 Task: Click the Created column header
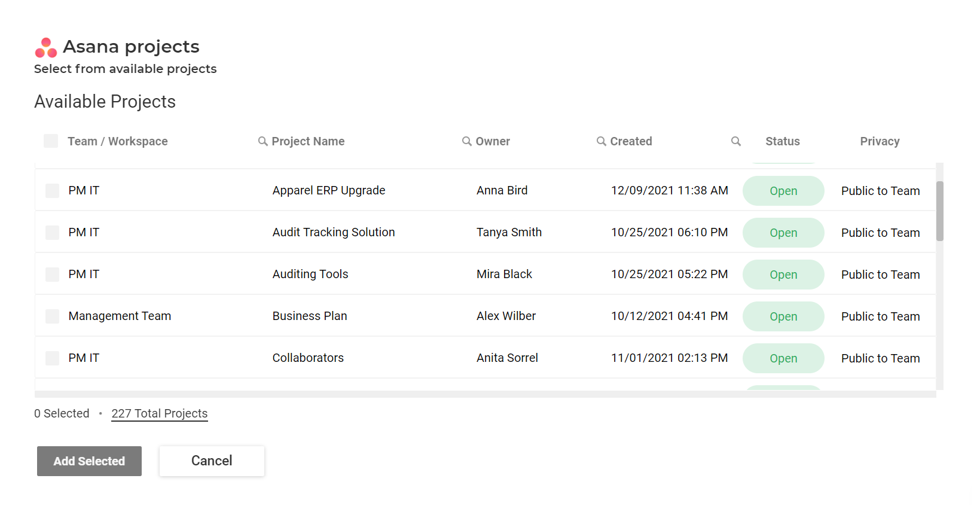(x=631, y=141)
